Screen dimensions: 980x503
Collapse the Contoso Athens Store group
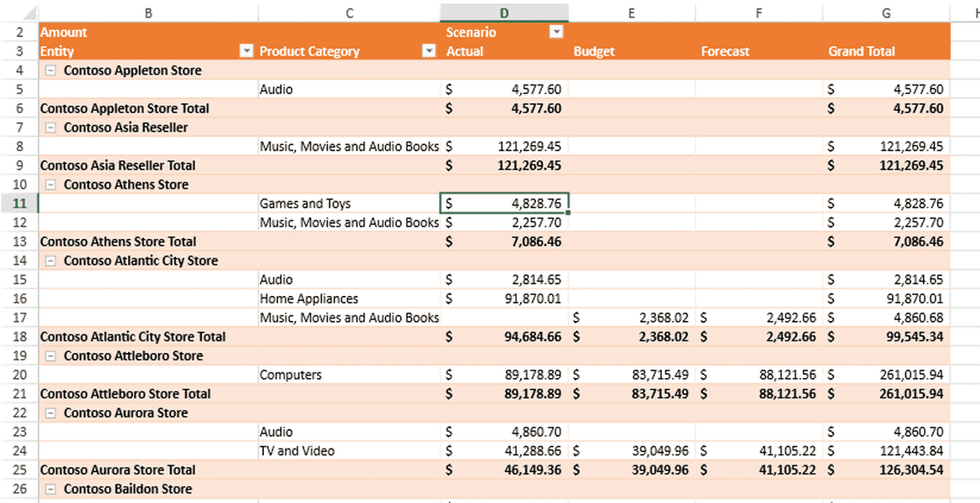coord(51,185)
